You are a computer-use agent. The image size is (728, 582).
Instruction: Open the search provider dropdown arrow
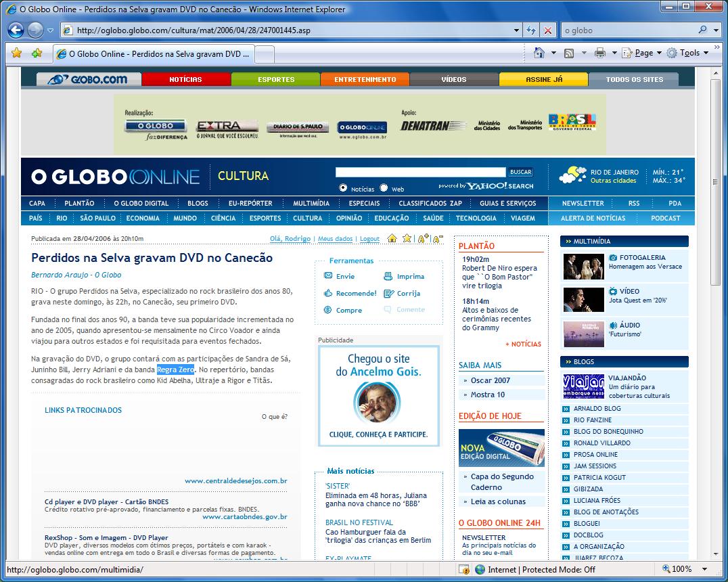click(716, 30)
